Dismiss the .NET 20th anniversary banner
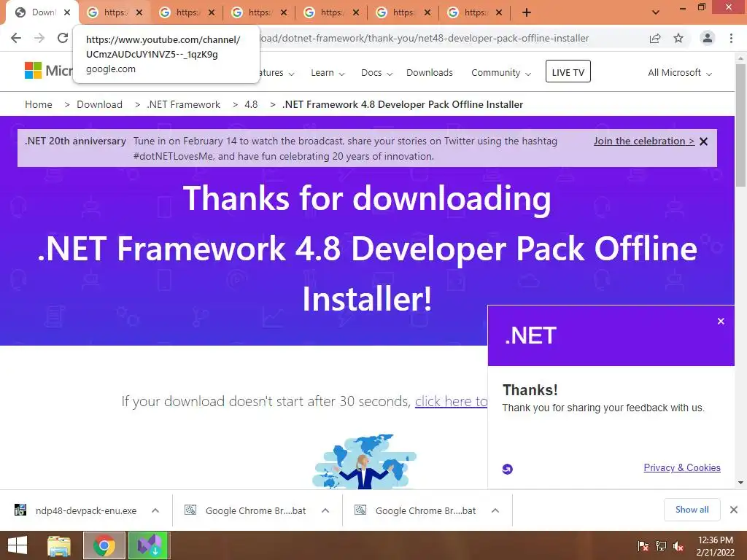 (x=704, y=141)
